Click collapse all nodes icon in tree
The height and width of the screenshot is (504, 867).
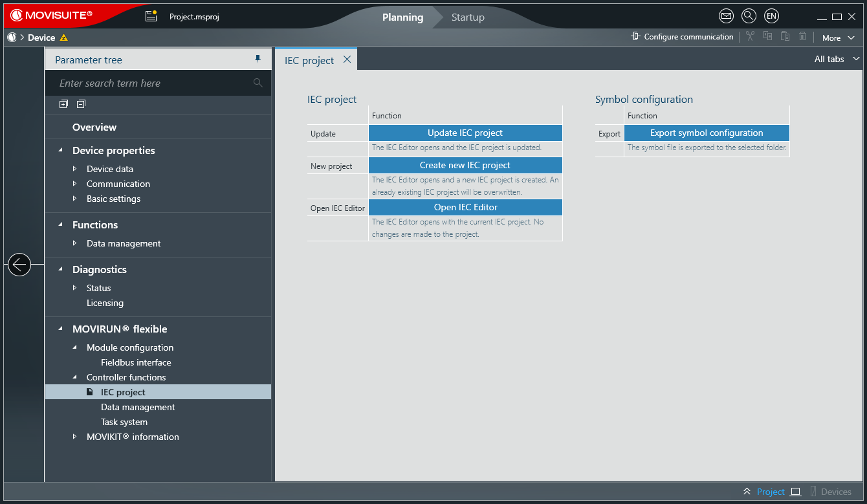tap(81, 104)
